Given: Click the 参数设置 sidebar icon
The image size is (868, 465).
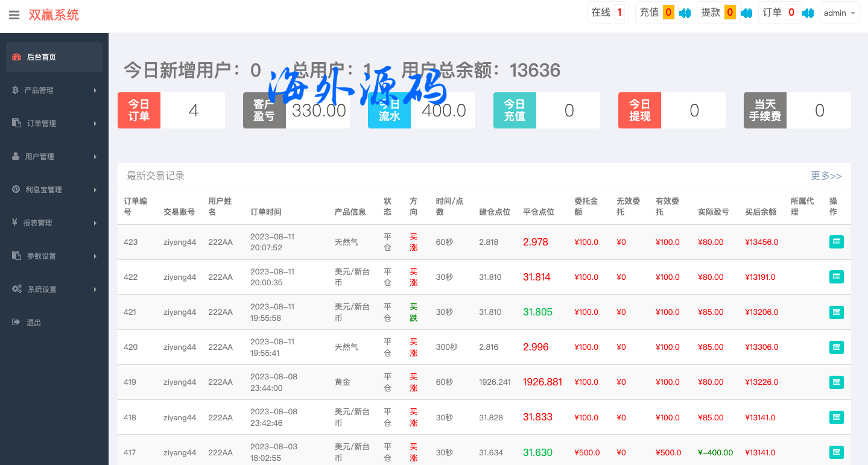Looking at the screenshot, I should (16, 256).
